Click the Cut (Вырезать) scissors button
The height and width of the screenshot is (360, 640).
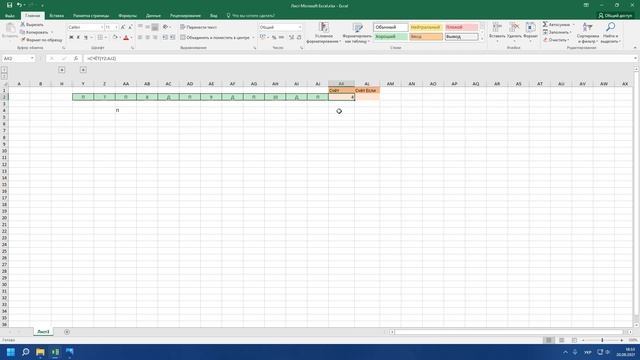point(32,24)
